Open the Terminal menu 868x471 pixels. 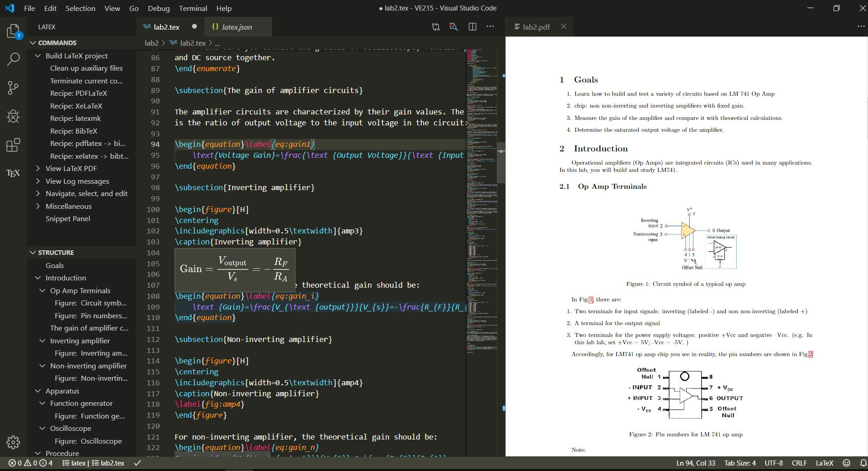pyautogui.click(x=193, y=8)
